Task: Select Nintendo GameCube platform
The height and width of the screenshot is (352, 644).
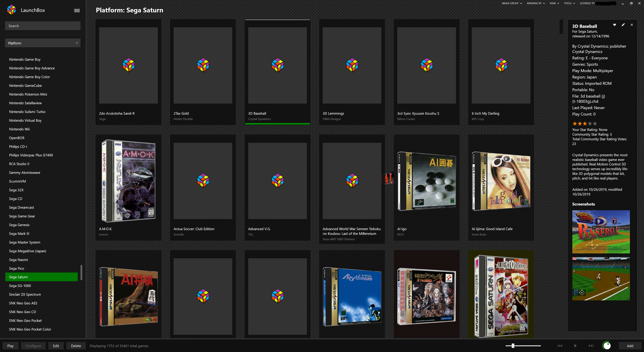Action: tap(25, 86)
